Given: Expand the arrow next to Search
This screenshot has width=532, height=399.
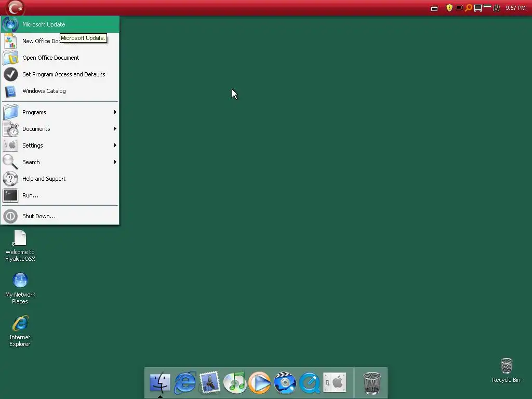Looking at the screenshot, I should [x=115, y=162].
